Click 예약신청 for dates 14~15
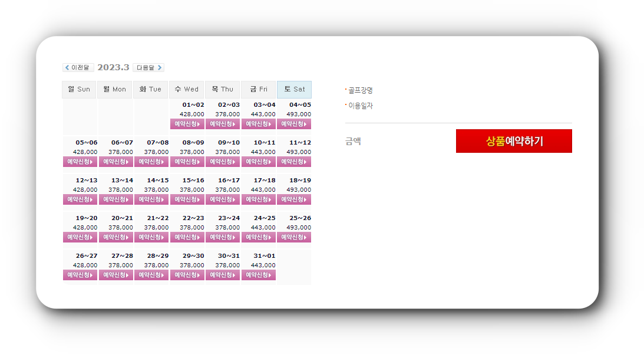 tap(151, 199)
